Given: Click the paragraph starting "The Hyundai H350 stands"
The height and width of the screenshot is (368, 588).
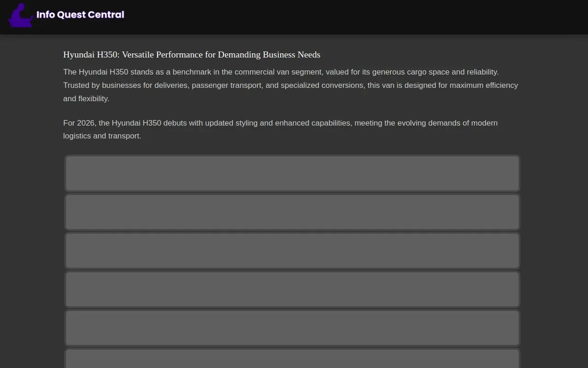Looking at the screenshot, I should coord(291,85).
